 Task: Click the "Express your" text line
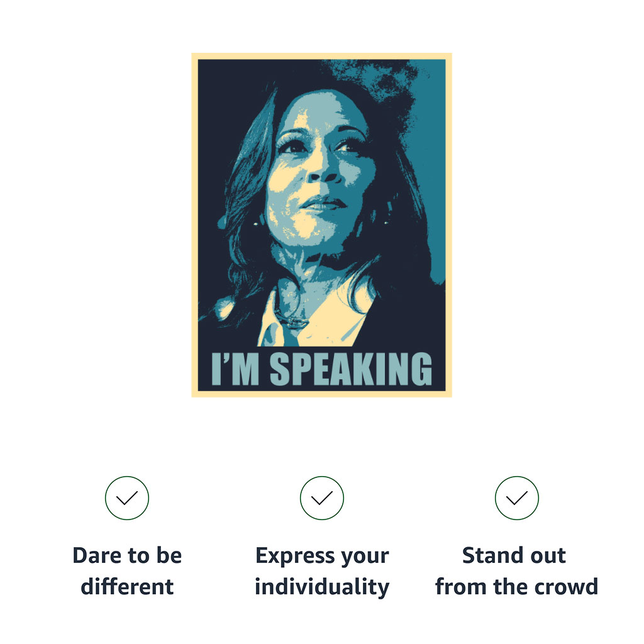pyautogui.click(x=322, y=557)
